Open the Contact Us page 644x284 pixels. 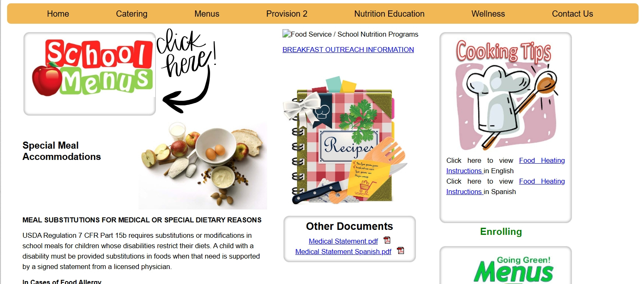[572, 14]
